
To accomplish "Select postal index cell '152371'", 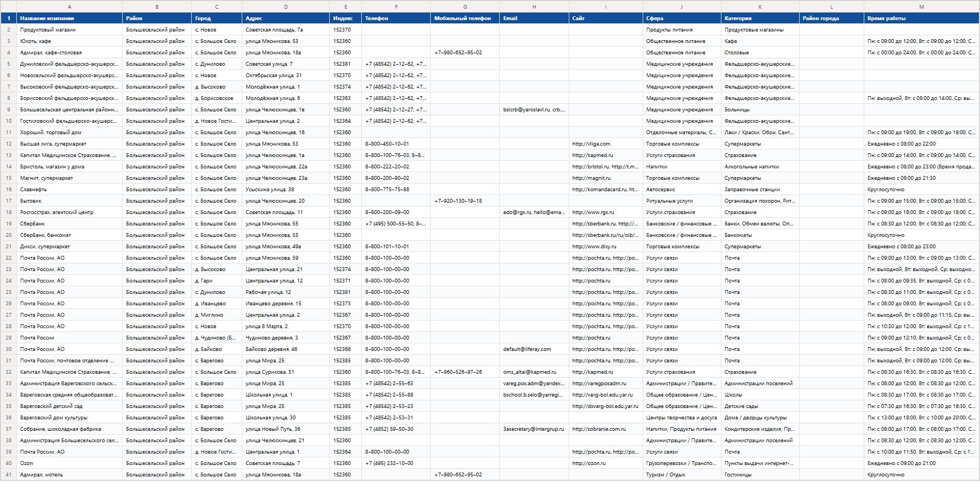I will pos(345,281).
